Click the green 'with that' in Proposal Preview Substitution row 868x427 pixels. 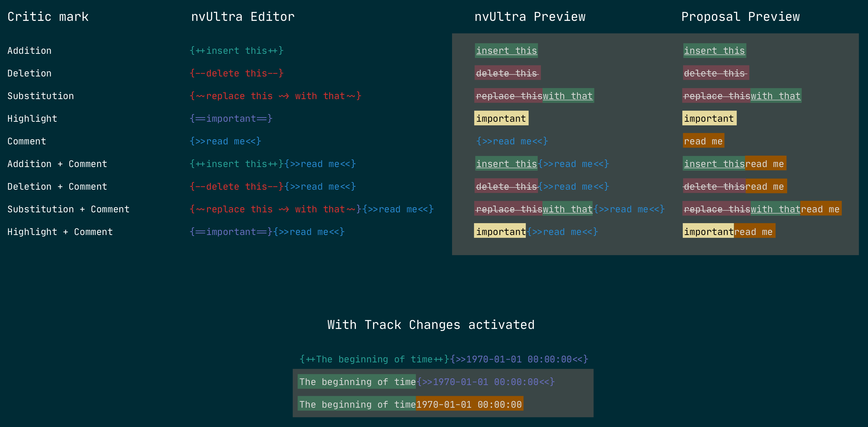click(x=775, y=96)
